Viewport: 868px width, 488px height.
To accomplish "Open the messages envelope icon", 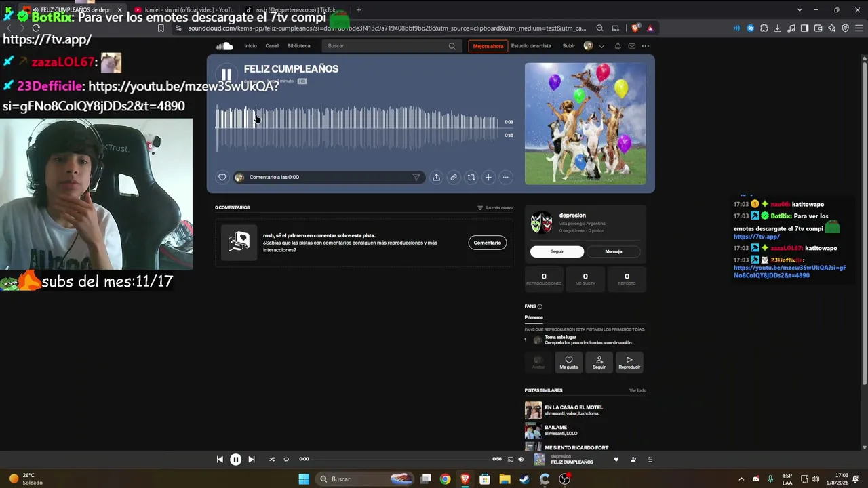I will click(x=632, y=46).
